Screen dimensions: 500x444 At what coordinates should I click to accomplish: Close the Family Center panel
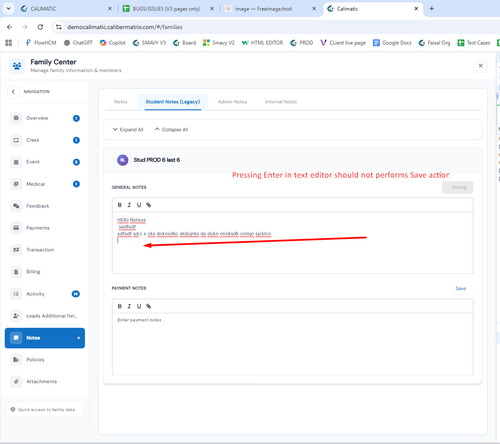click(480, 66)
